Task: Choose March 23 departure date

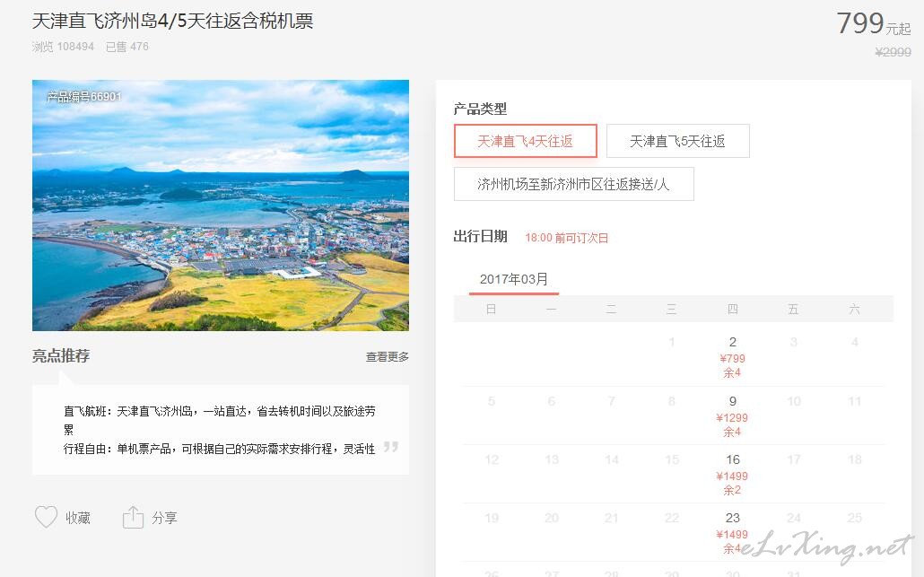Action: point(733,533)
